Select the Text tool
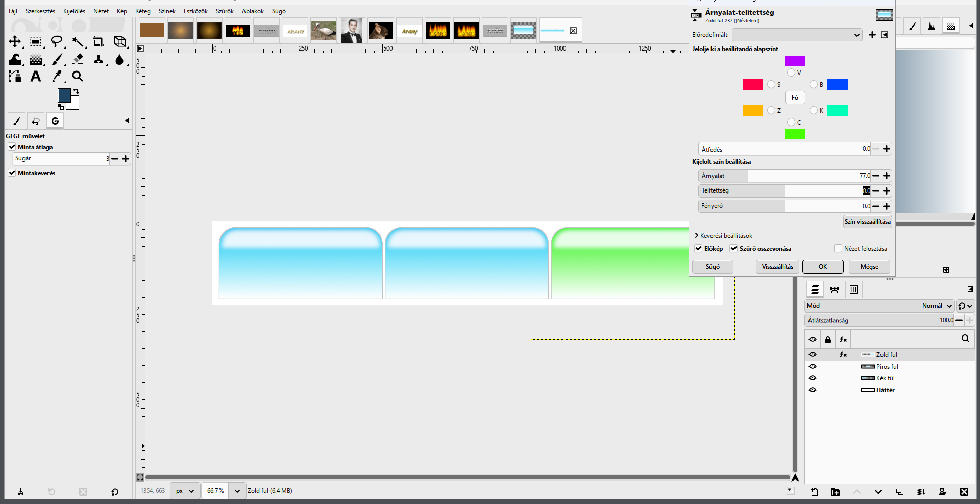980x504 pixels. [35, 76]
